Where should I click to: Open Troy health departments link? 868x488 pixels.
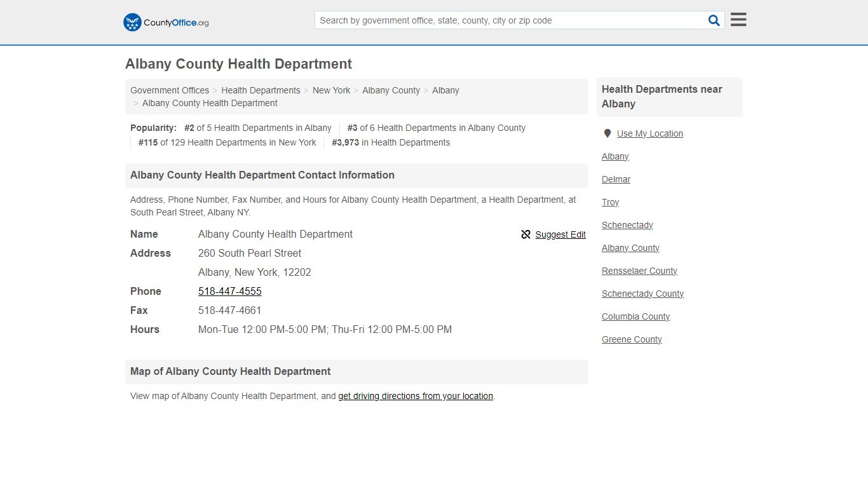tap(611, 202)
